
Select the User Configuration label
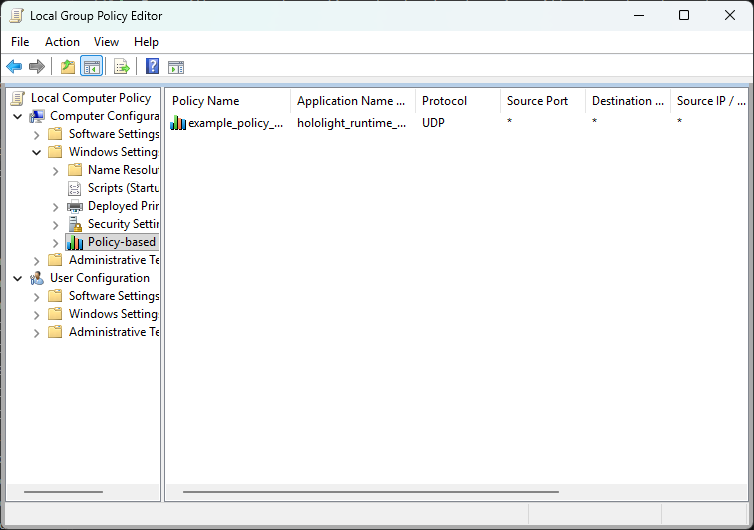[100, 278]
